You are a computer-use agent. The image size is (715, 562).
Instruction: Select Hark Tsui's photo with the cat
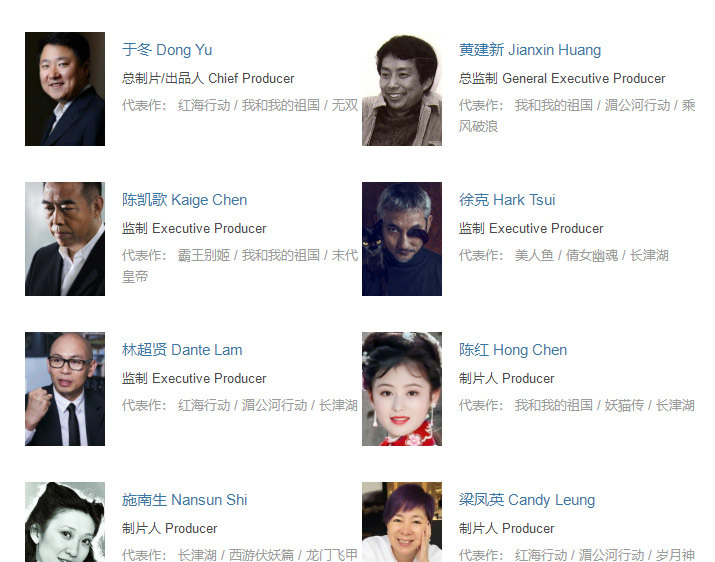pyautogui.click(x=402, y=239)
